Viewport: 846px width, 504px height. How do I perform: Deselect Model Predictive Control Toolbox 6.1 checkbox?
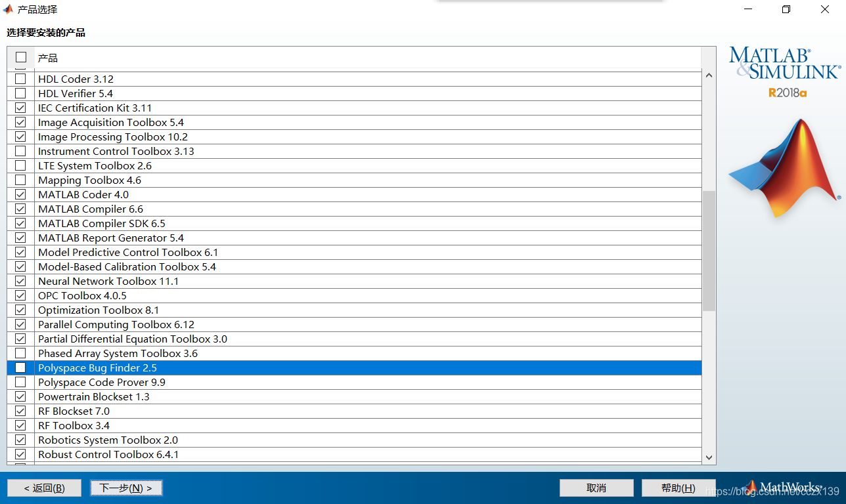20,252
